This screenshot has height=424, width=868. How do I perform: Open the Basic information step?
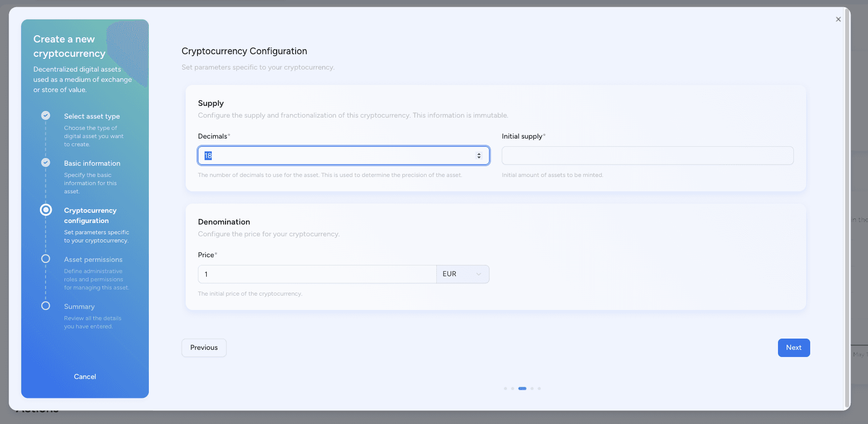[92, 164]
